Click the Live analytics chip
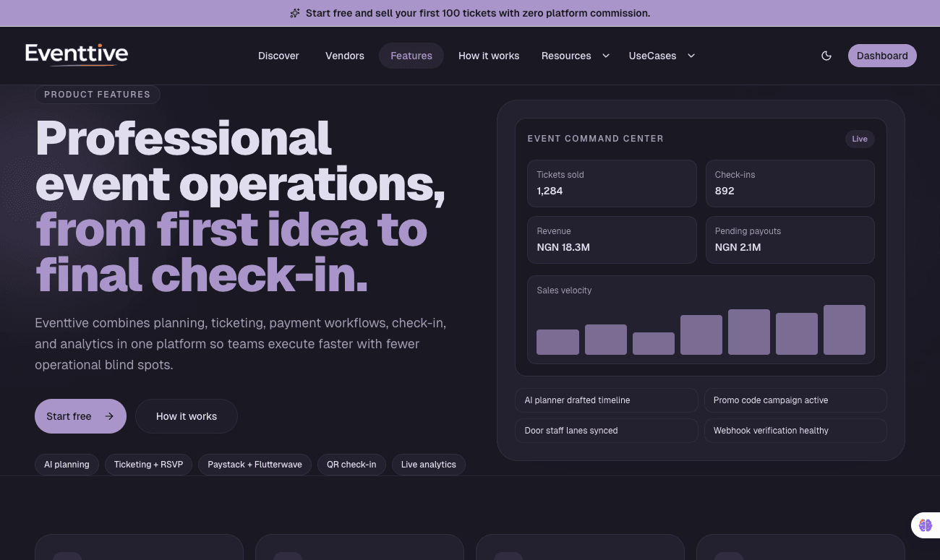This screenshot has width=940, height=560. pyautogui.click(x=428, y=465)
